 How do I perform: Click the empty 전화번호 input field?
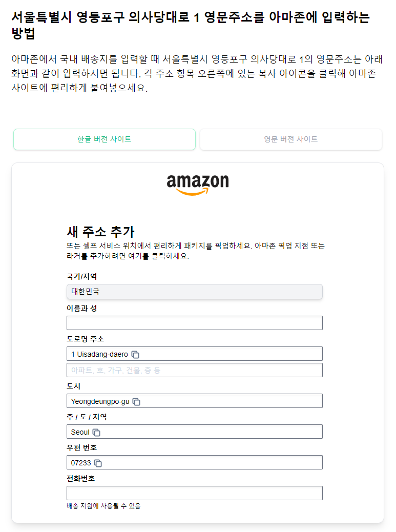click(194, 493)
